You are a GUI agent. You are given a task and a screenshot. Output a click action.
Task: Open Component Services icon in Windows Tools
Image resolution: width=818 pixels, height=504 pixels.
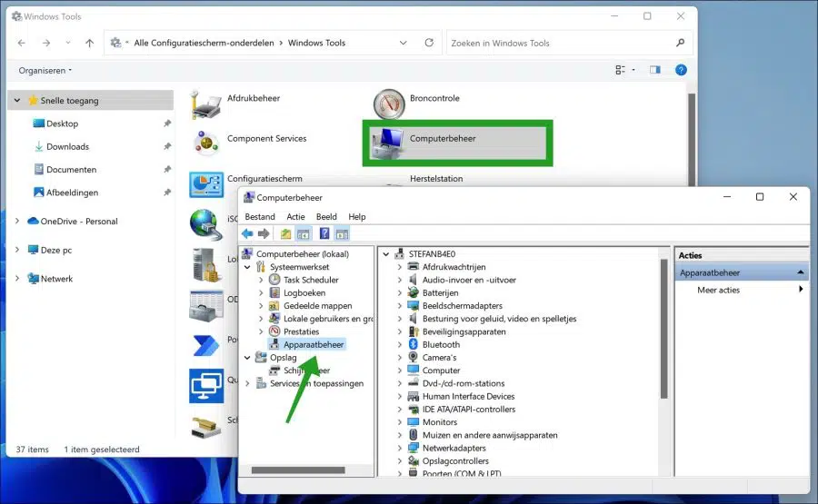tap(206, 143)
